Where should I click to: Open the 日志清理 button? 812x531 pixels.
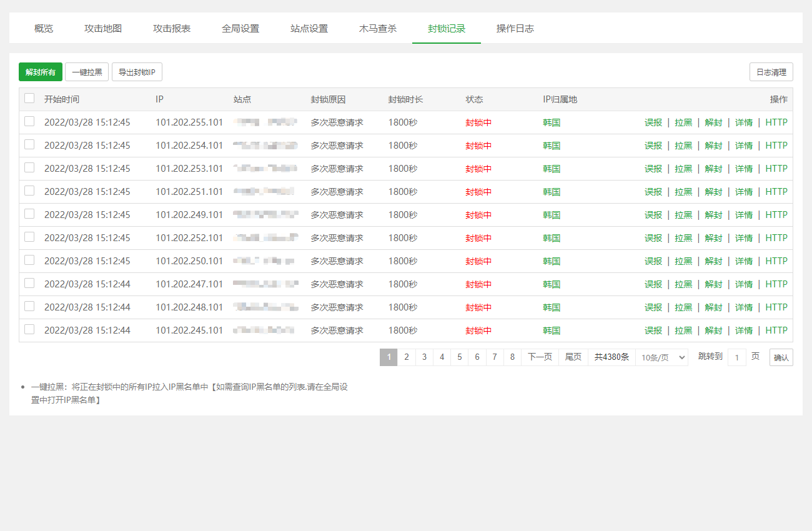coord(771,72)
